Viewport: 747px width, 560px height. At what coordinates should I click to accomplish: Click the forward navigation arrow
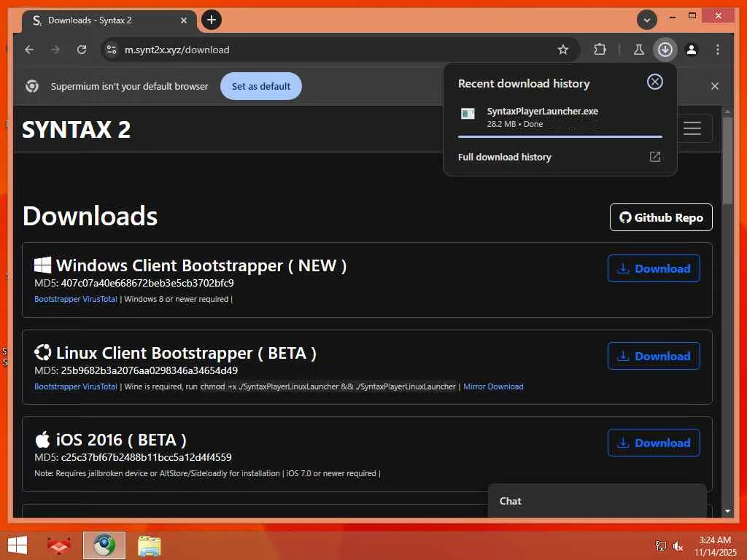tap(55, 50)
